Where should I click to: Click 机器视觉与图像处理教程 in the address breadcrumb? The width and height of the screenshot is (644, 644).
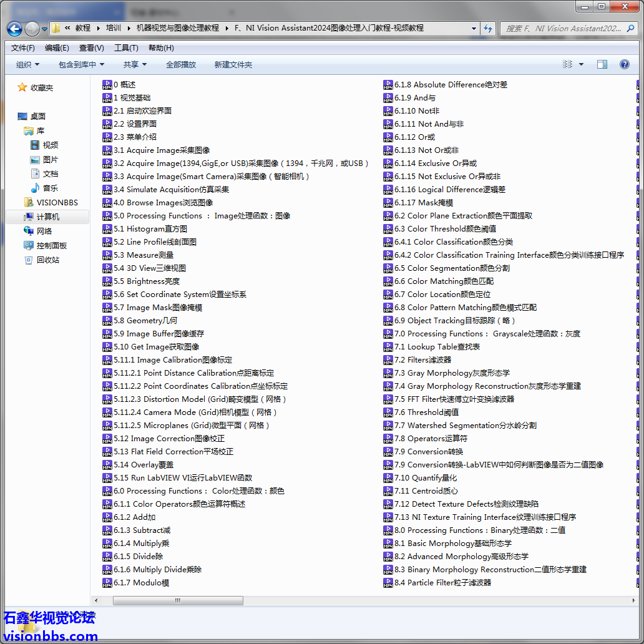pos(178,28)
